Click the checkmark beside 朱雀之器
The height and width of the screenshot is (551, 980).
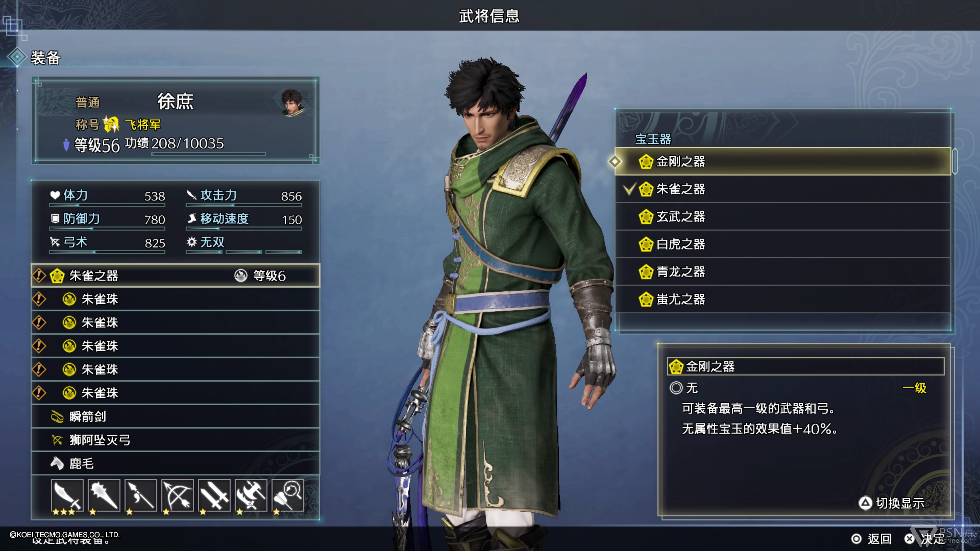(x=630, y=189)
